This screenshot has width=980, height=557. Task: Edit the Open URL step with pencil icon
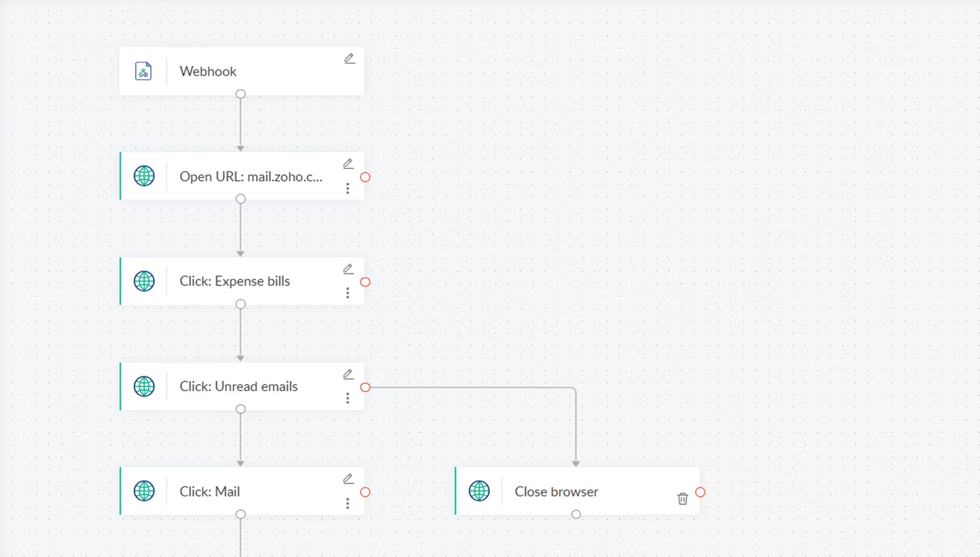(x=348, y=163)
